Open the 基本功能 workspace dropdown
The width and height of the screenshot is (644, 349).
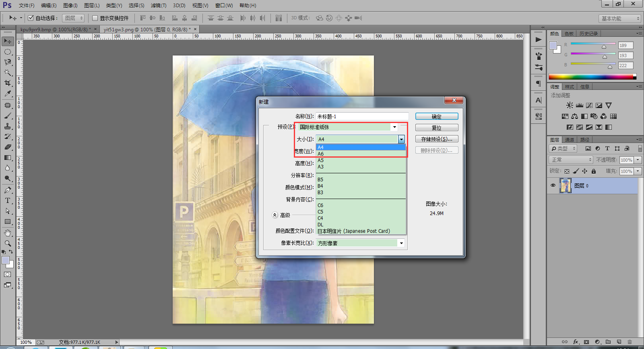619,18
